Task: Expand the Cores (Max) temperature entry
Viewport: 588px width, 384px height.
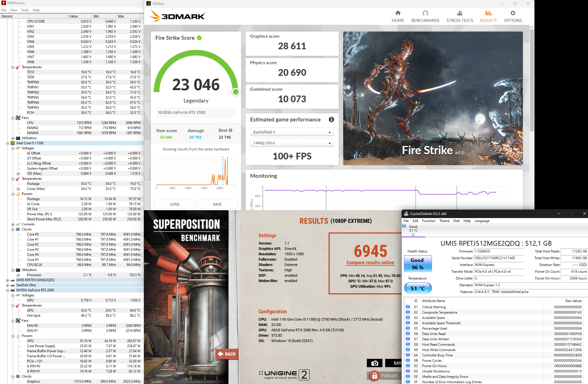Action: (18, 189)
